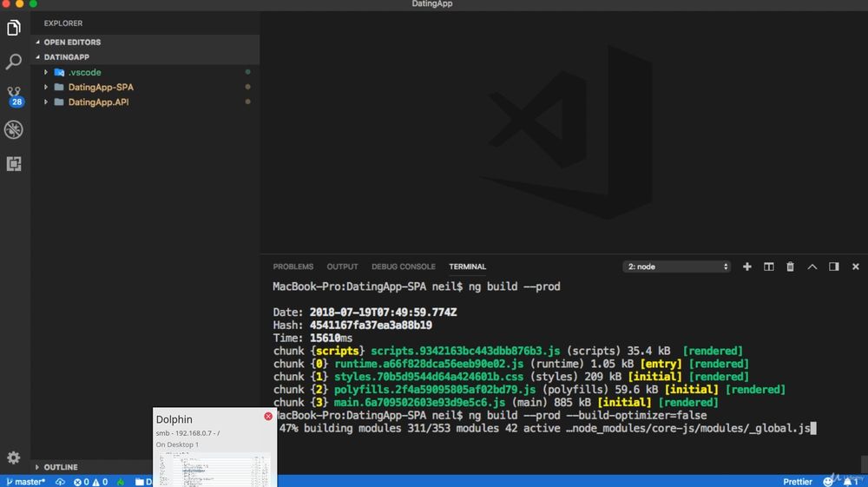Image resolution: width=868 pixels, height=487 pixels.
Task: Switch to the Output tab
Action: click(342, 267)
